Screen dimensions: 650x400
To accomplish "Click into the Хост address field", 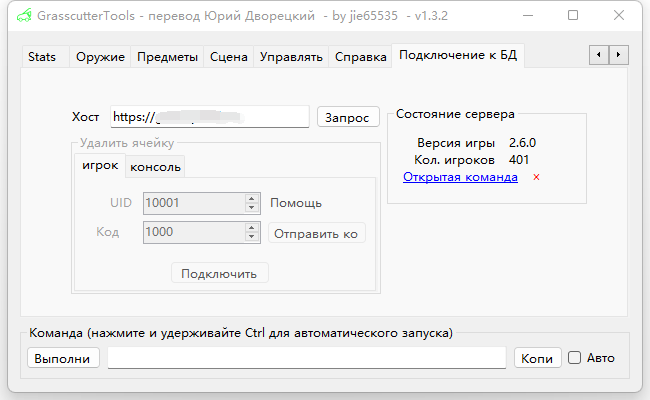I will tap(208, 117).
